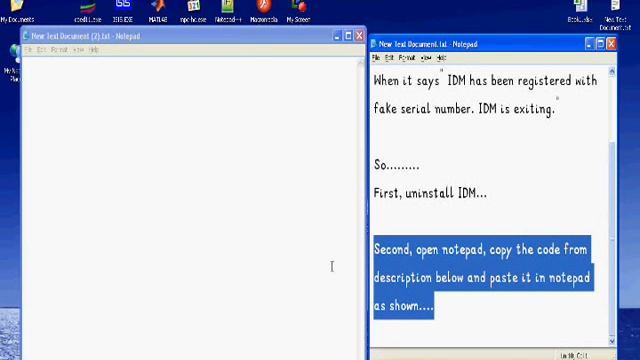
Task: Click the text 'First, uninstall IDM...'
Action: (x=430, y=193)
